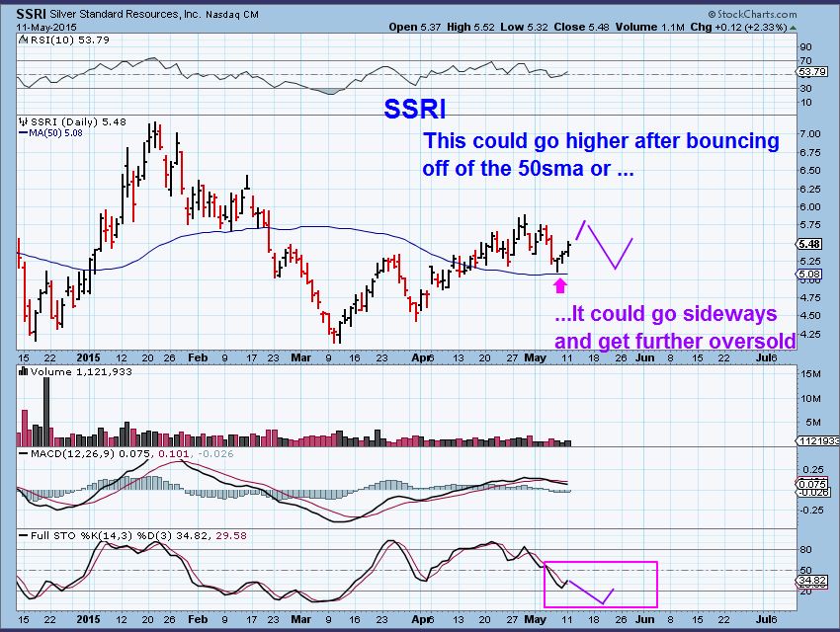This screenshot has height=632, width=840.
Task: Click the Nasdaq CM exchange label
Action: tap(232, 15)
